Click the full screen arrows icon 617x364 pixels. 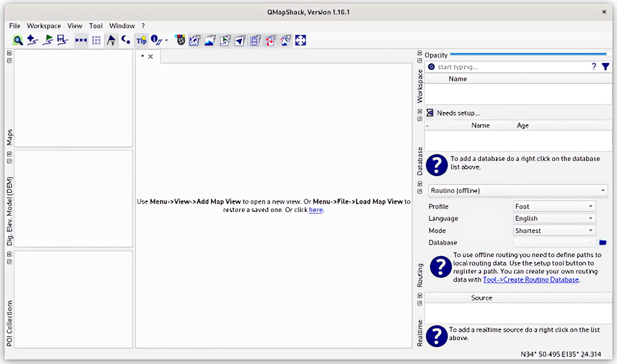(300, 40)
